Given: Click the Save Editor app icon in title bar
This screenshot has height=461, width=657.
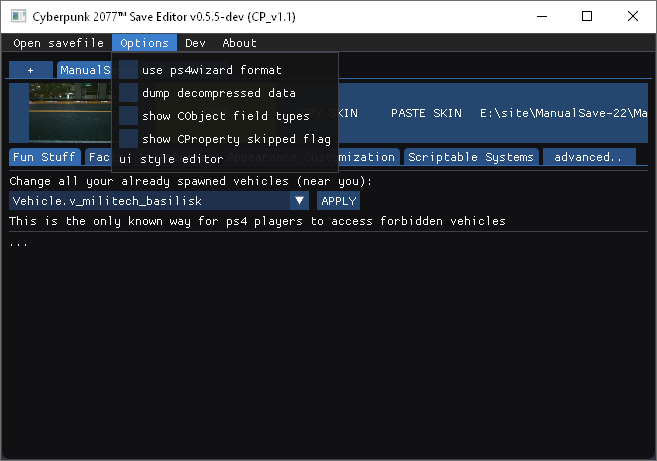Looking at the screenshot, I should (x=19, y=16).
